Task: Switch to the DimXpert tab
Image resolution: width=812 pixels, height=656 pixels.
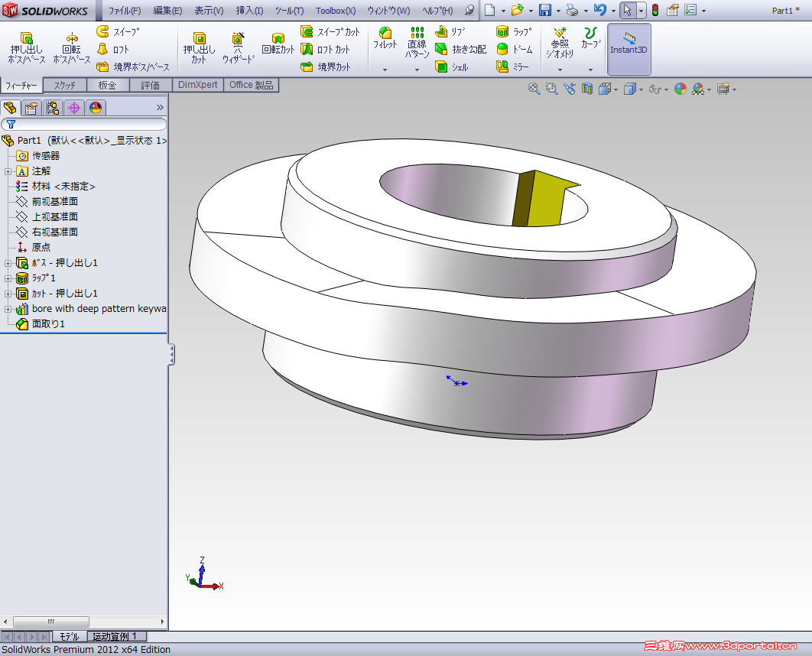Action: coord(198,85)
